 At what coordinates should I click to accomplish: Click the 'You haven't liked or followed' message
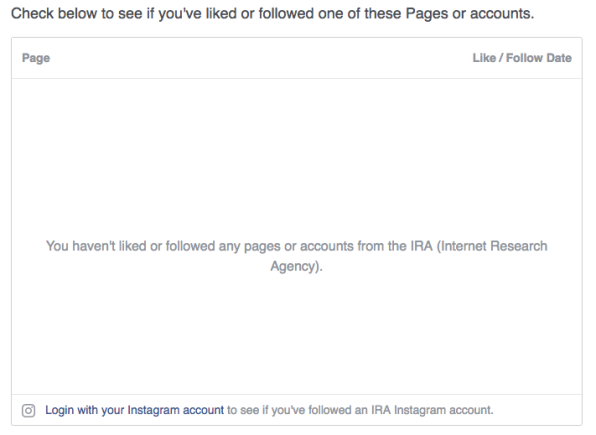(296, 256)
